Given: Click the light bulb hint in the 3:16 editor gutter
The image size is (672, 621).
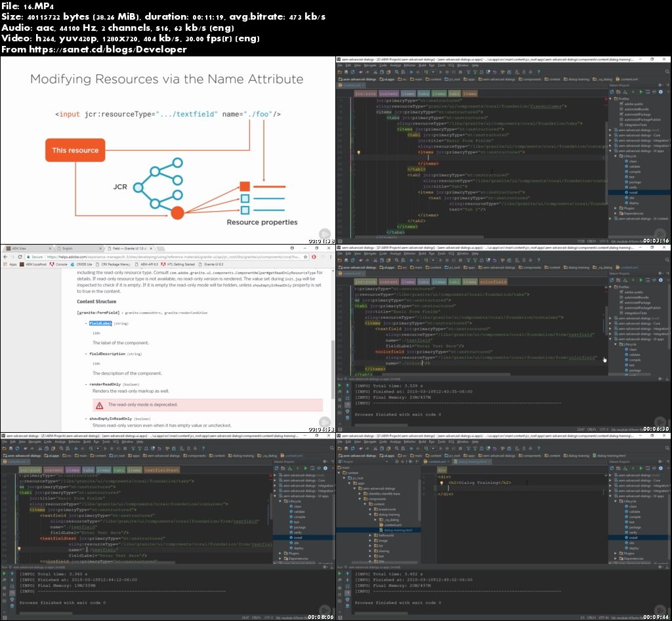Looking at the screenshot, I should tap(359, 152).
